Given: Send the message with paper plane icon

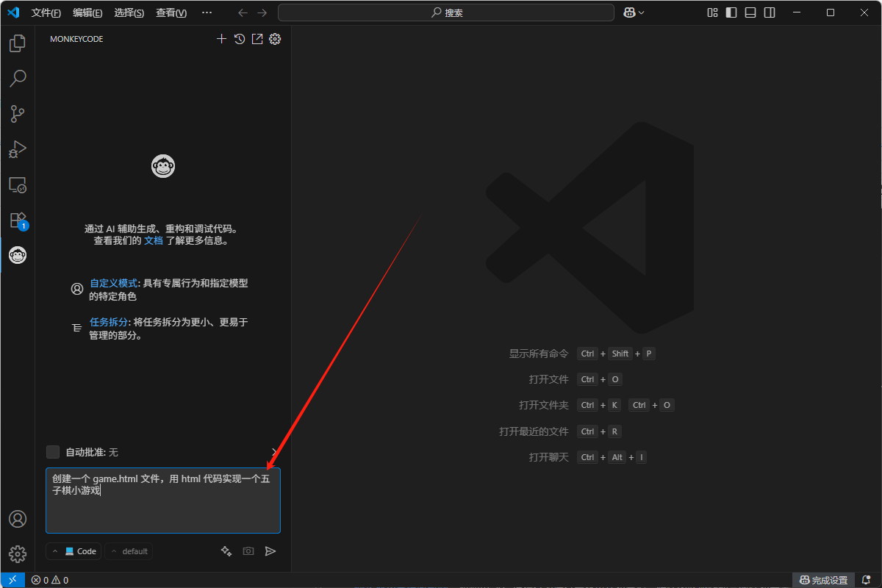Looking at the screenshot, I should click(270, 551).
